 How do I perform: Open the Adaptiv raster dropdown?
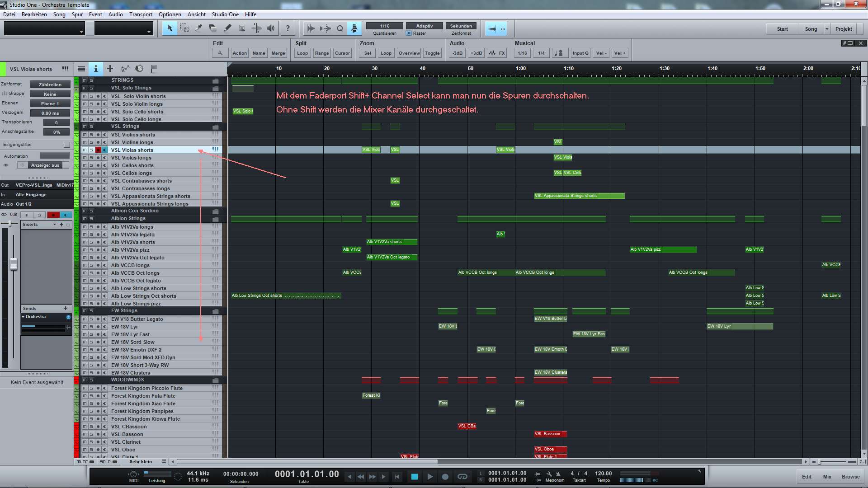coord(424,26)
